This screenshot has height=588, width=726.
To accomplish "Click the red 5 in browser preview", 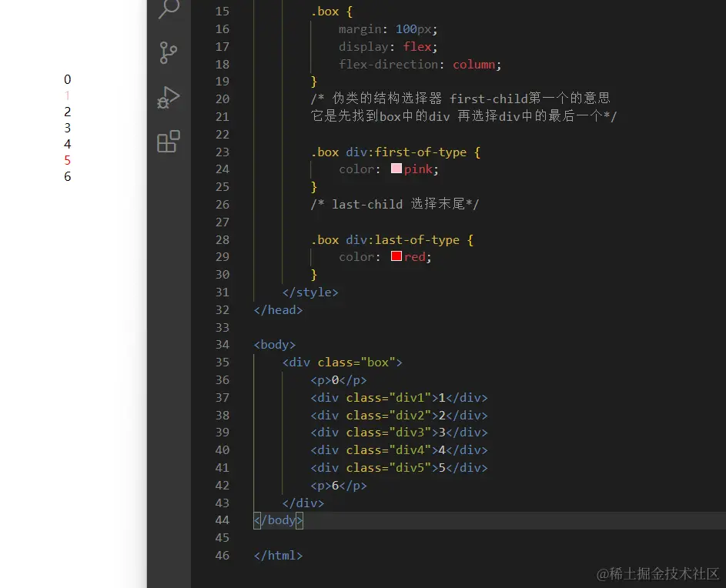I will point(67,160).
